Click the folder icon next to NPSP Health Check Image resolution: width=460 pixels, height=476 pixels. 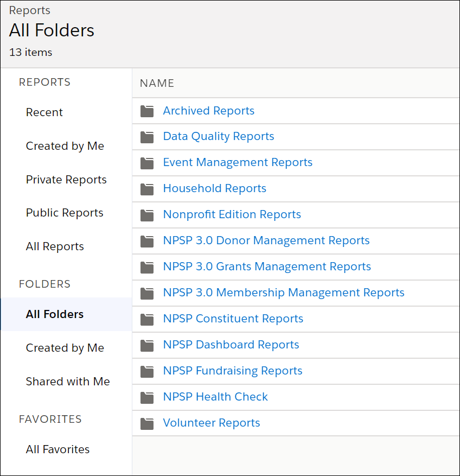(146, 397)
